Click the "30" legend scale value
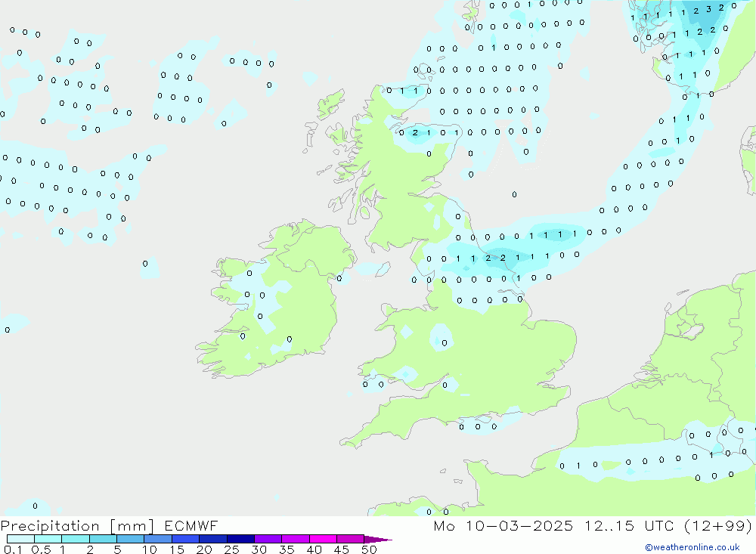The height and width of the screenshot is (554, 756). pyautogui.click(x=259, y=549)
